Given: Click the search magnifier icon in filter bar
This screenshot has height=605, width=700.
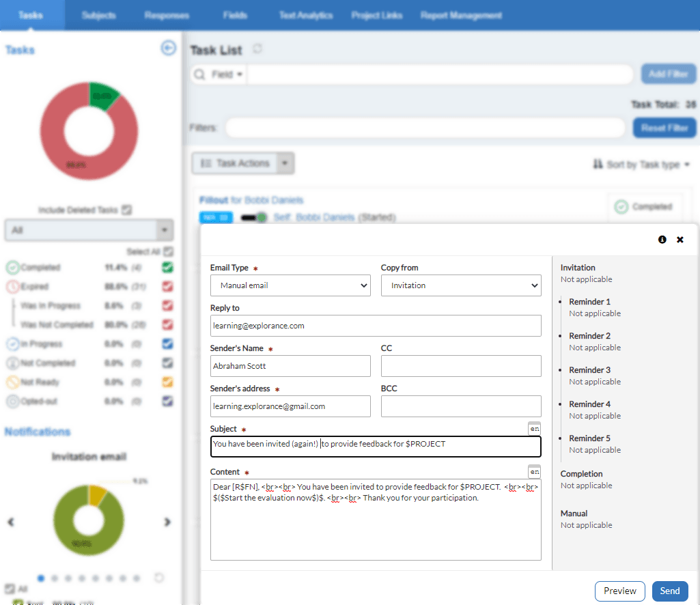Looking at the screenshot, I should click(x=199, y=74).
